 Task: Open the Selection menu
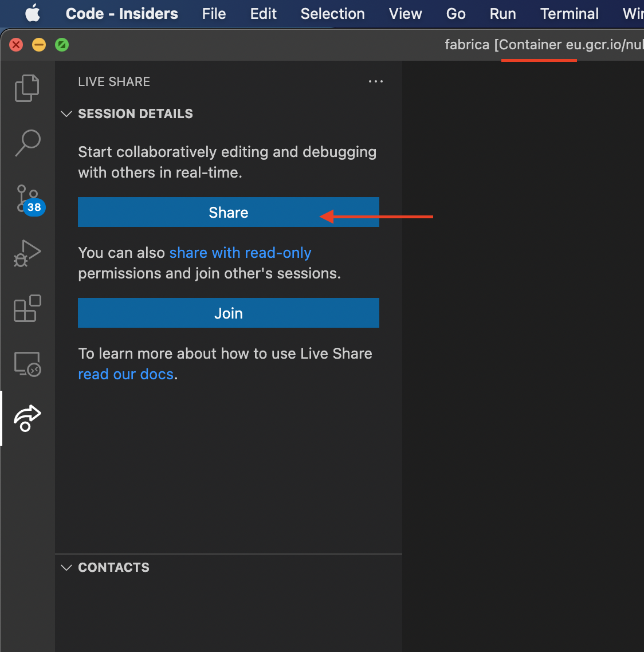[x=333, y=14]
